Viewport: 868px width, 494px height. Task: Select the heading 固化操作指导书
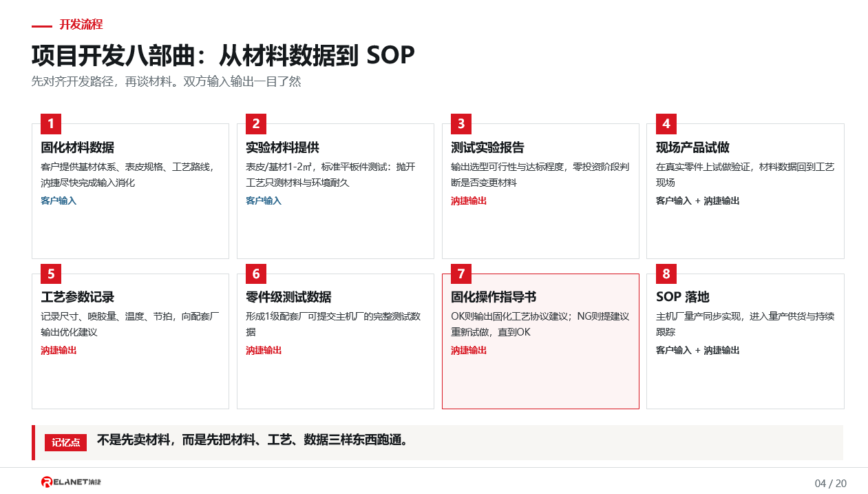[494, 297]
